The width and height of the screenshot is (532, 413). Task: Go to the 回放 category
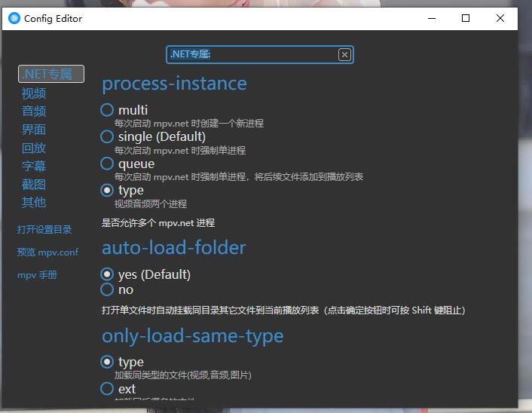[x=34, y=148]
